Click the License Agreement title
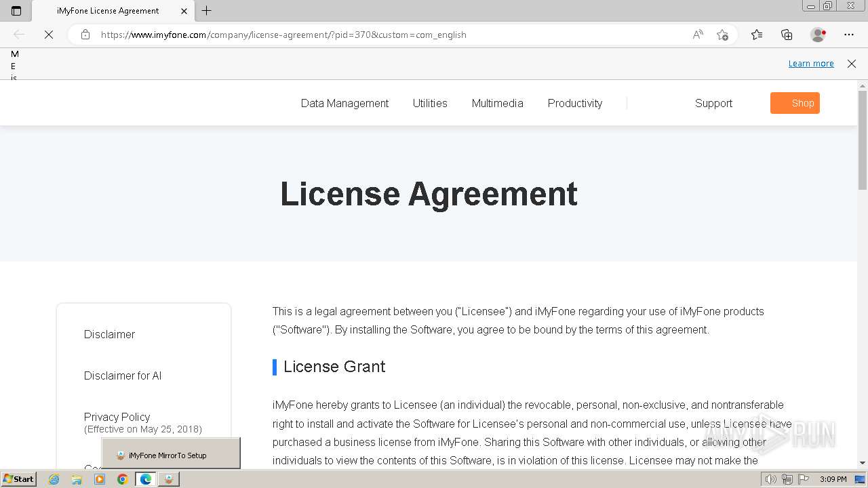 click(x=429, y=194)
